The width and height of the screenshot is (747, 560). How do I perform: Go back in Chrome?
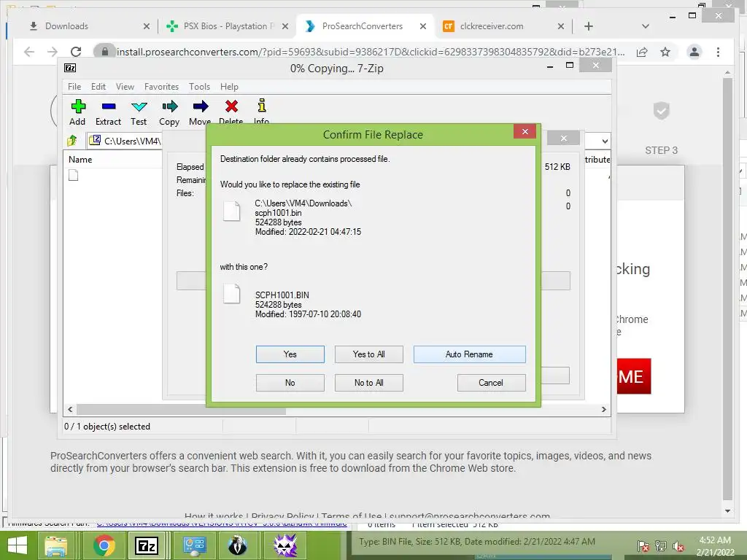(29, 52)
